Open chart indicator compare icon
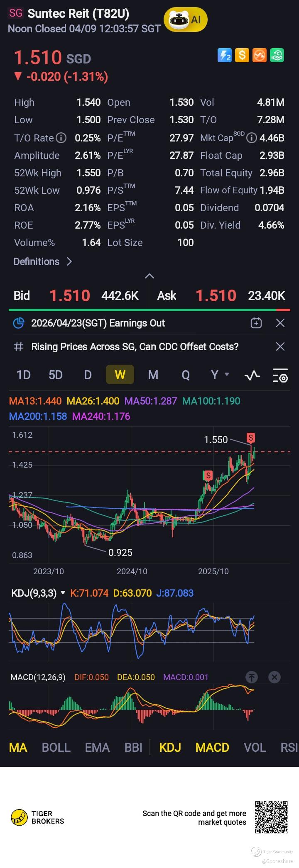The height and width of the screenshot is (868, 299). click(x=252, y=375)
